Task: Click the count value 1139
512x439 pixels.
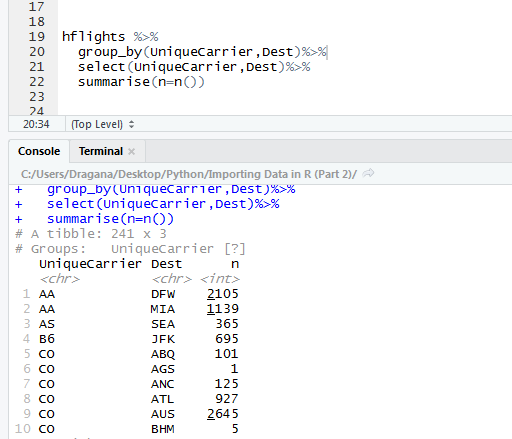Action: point(223,309)
